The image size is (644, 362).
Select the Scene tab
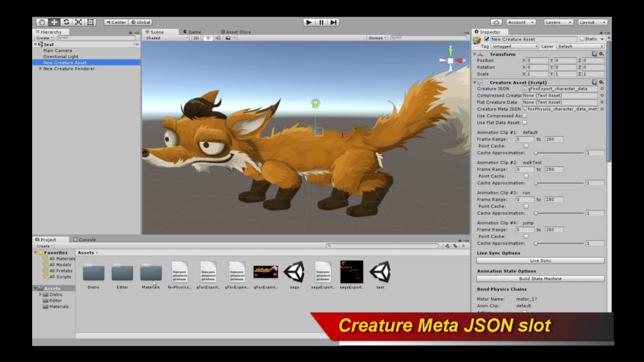coord(154,32)
